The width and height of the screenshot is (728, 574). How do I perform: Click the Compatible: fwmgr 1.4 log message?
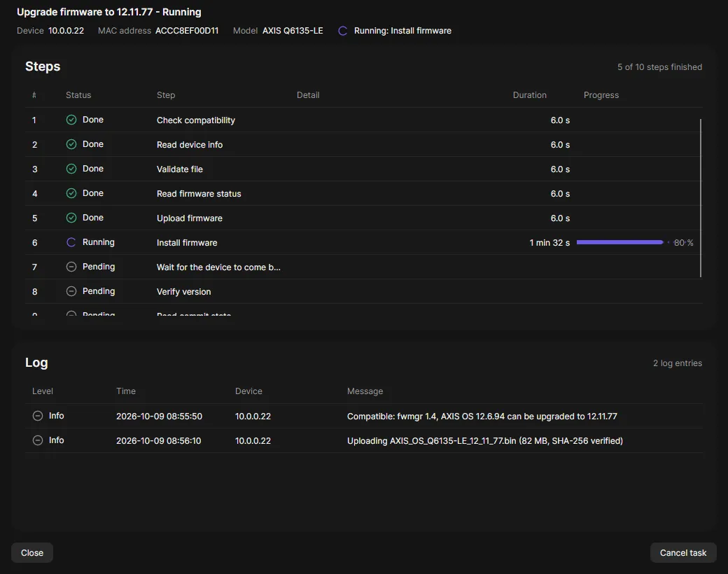[482, 416]
